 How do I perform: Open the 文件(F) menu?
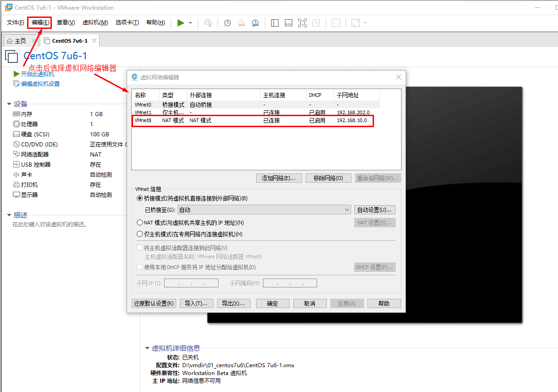click(15, 22)
